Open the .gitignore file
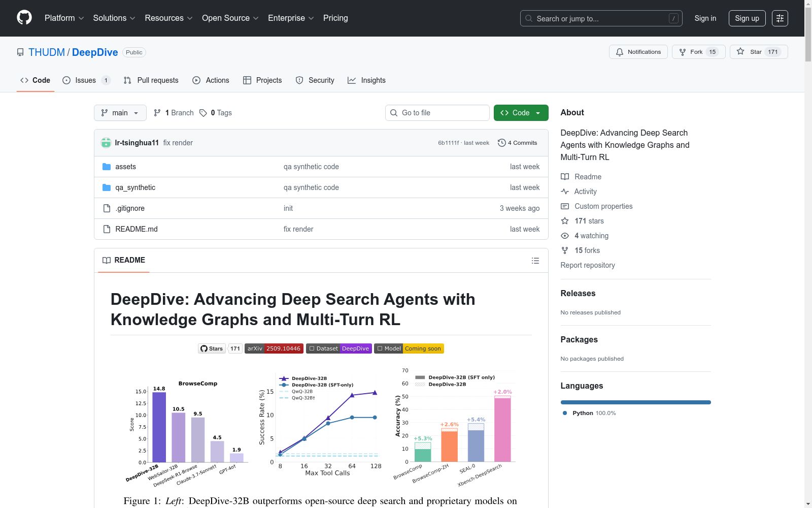Screen dimensions: 812x508 pos(130,208)
